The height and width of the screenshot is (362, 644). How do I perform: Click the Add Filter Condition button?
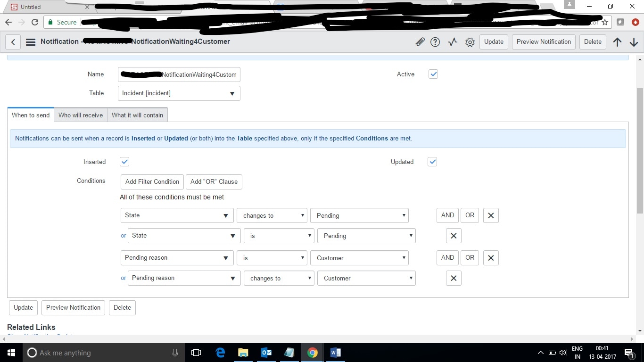[x=152, y=181]
